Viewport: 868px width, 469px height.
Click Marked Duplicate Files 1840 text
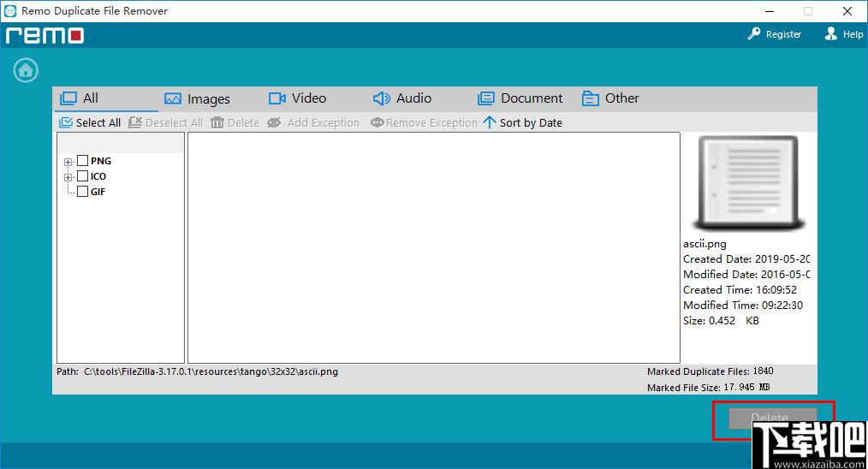tap(710, 371)
